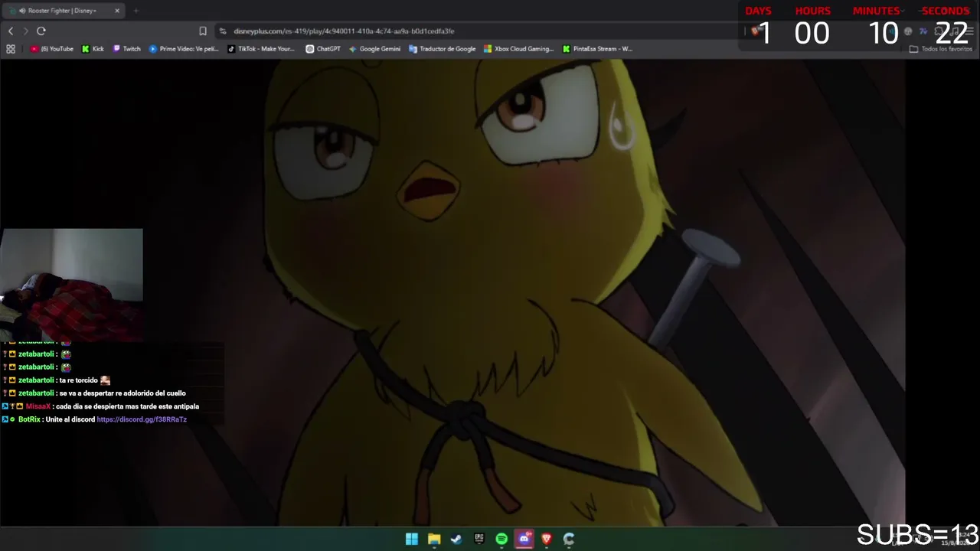Image resolution: width=980 pixels, height=551 pixels.
Task: Open the gray C-shaped taskbar app
Action: pos(569,539)
